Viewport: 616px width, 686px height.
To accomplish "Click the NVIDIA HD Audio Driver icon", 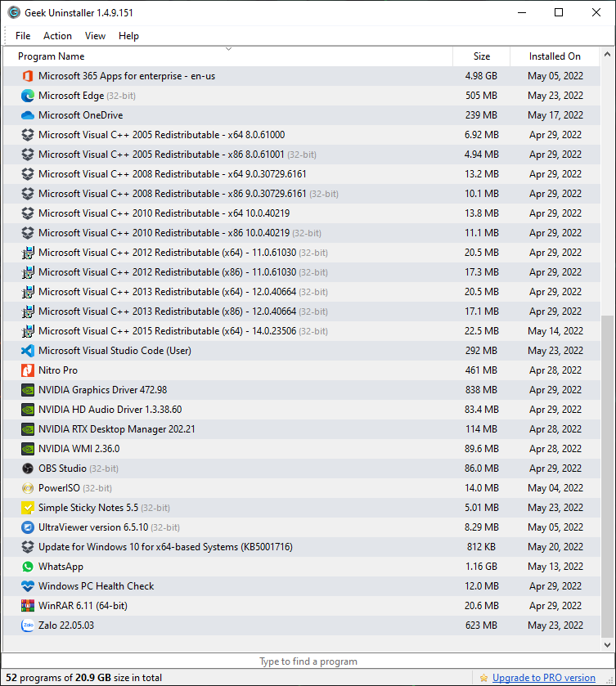I will [28, 410].
